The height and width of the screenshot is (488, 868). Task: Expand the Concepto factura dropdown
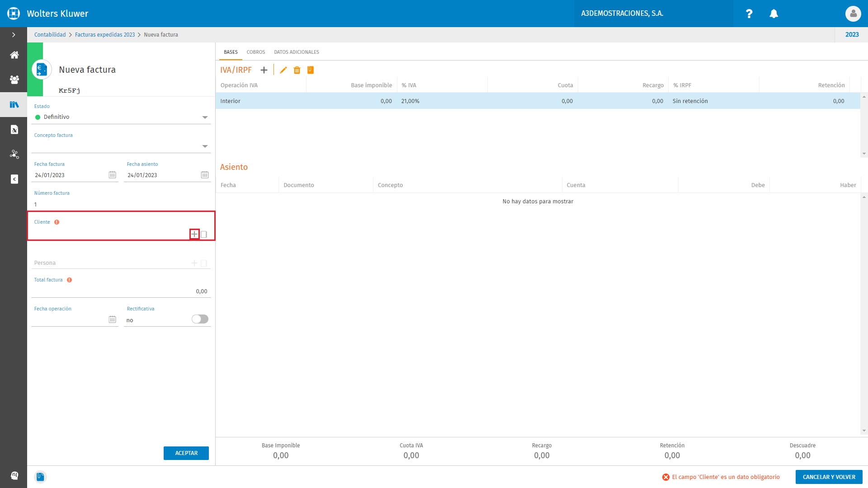[x=205, y=146]
